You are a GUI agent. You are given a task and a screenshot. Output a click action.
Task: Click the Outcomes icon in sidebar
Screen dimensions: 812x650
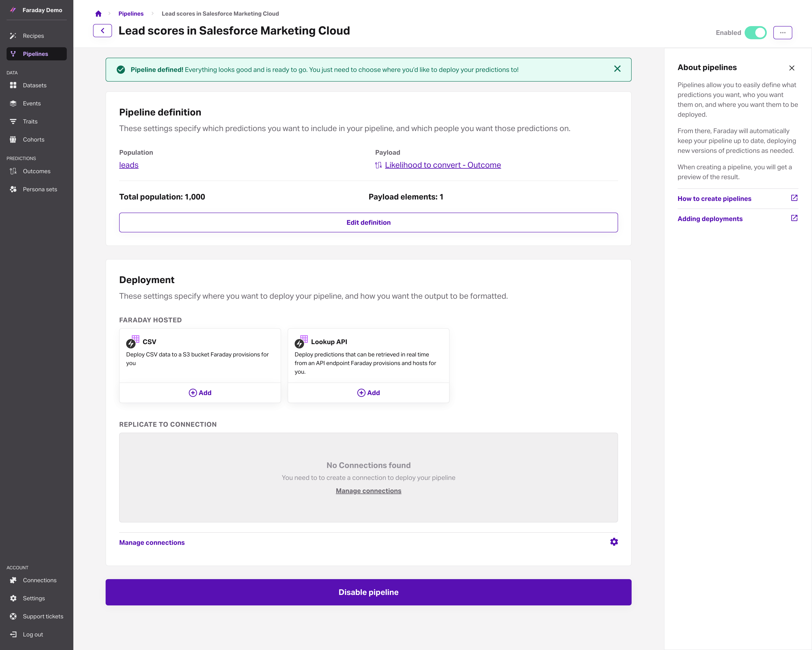[x=13, y=171]
